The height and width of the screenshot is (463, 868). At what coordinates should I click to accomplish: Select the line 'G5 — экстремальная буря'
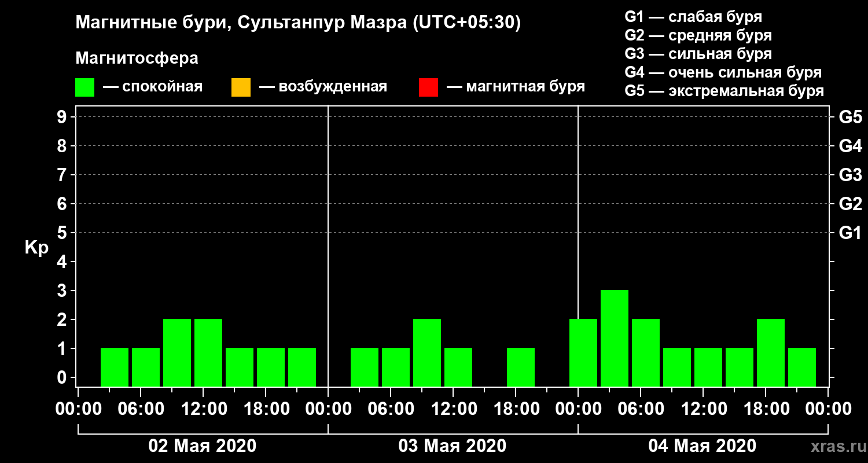[724, 91]
